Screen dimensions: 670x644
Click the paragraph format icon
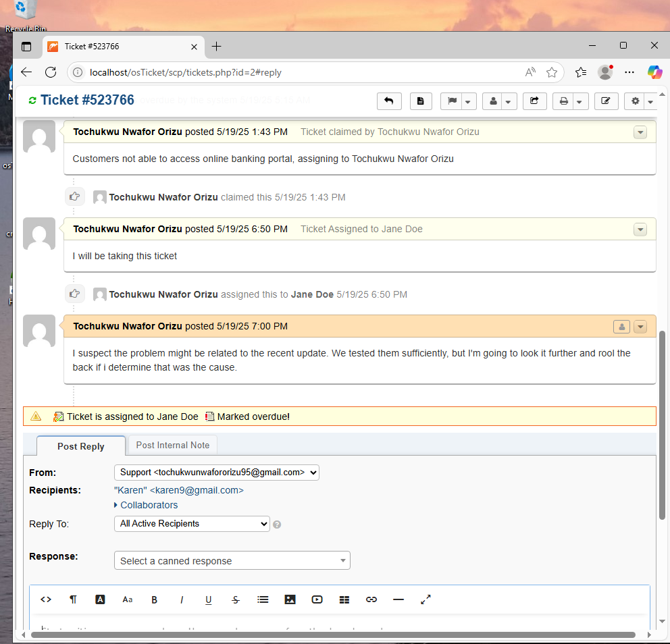tap(73, 599)
